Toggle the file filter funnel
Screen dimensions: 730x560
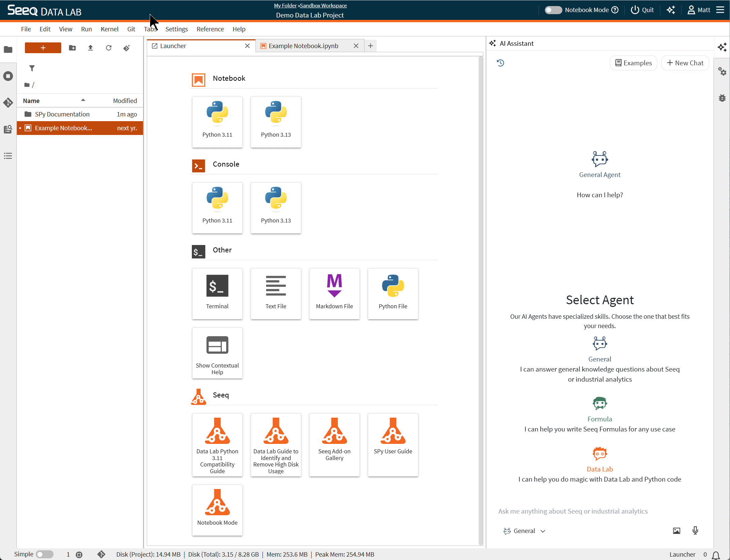pyautogui.click(x=32, y=68)
